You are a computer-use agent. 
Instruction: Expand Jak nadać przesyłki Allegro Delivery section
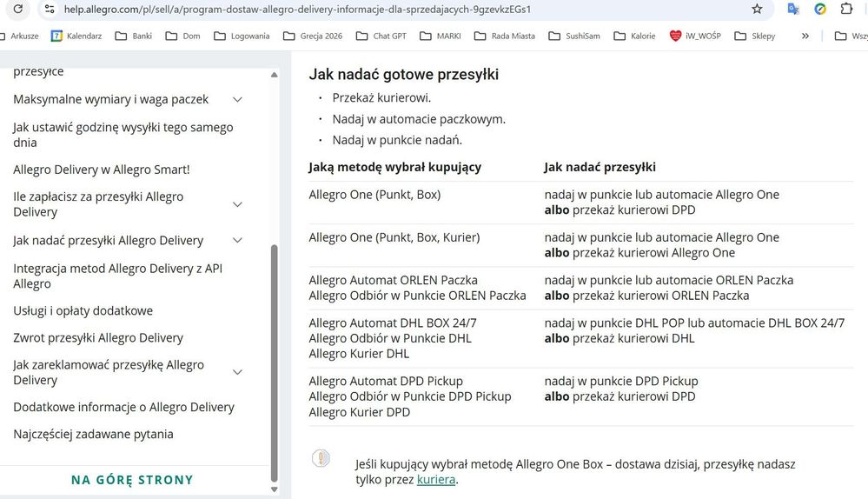237,241
